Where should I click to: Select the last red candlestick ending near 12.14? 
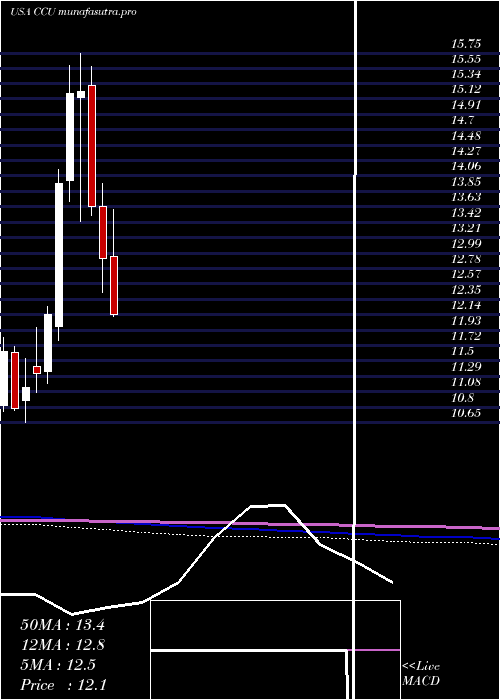pyautogui.click(x=114, y=285)
